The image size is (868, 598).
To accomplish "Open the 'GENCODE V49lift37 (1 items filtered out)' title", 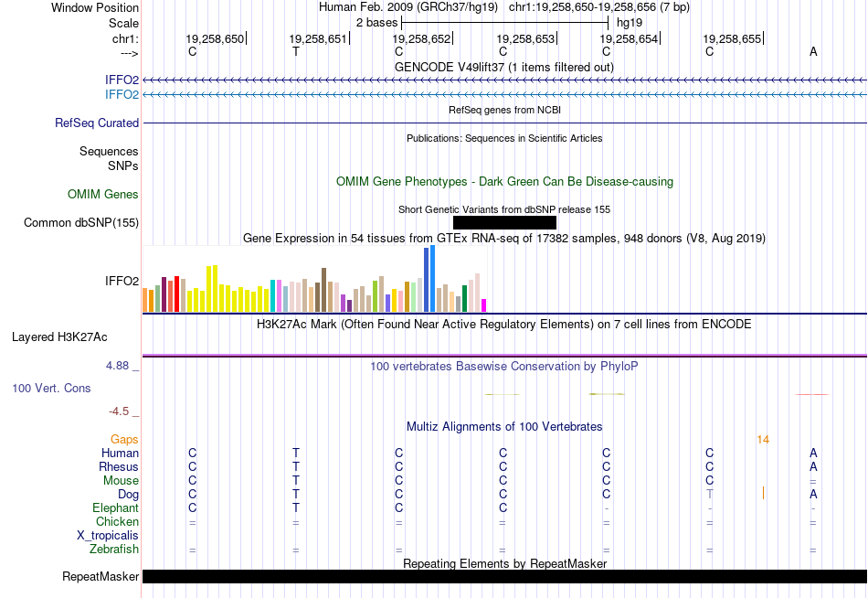I will click(x=504, y=67).
